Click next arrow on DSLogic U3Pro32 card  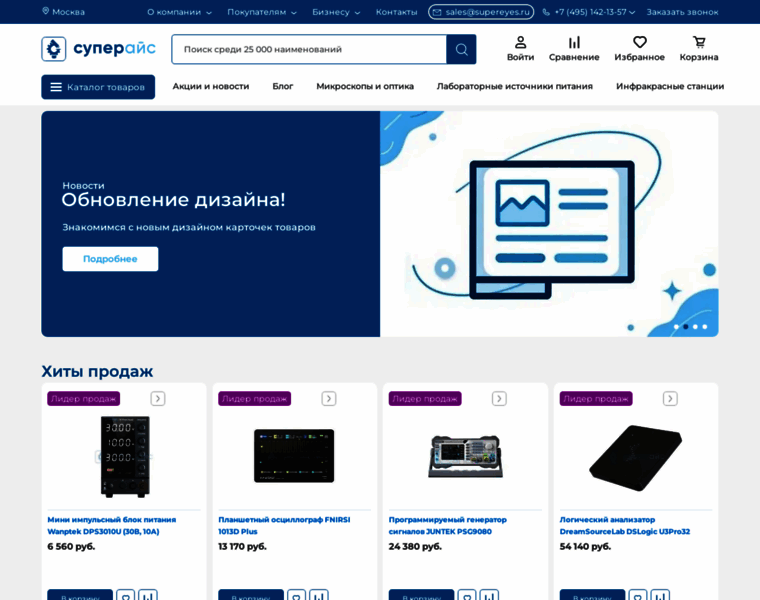point(670,398)
